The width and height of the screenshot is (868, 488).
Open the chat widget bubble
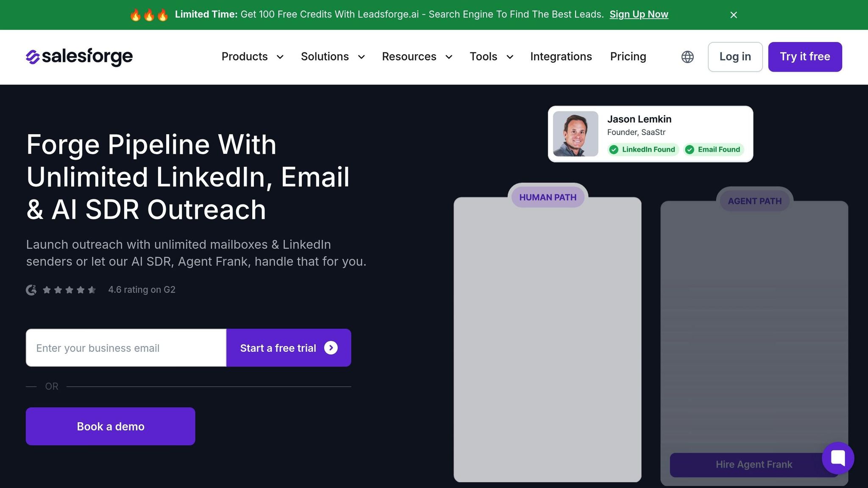pos(838,458)
